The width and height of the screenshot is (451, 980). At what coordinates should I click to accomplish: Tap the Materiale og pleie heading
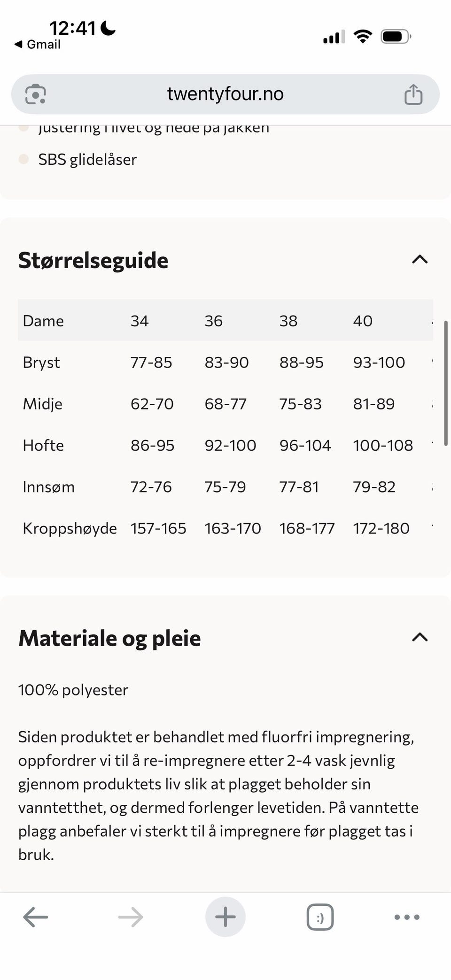tap(109, 638)
